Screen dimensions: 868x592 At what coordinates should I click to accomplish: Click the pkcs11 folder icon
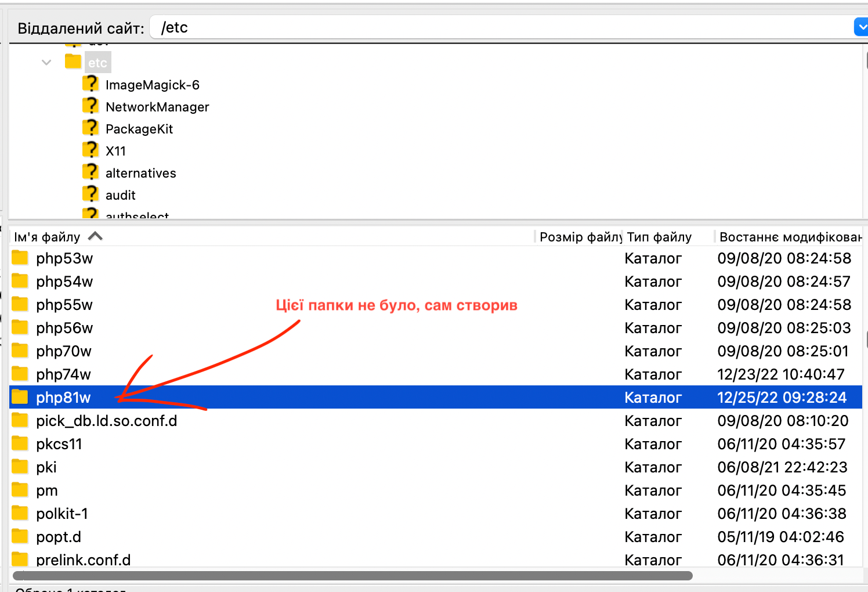(x=20, y=443)
